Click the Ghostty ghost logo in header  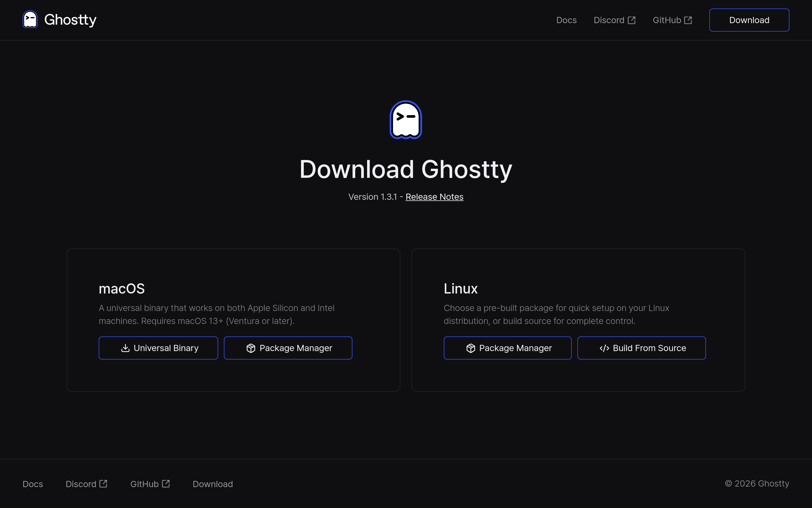(x=30, y=19)
